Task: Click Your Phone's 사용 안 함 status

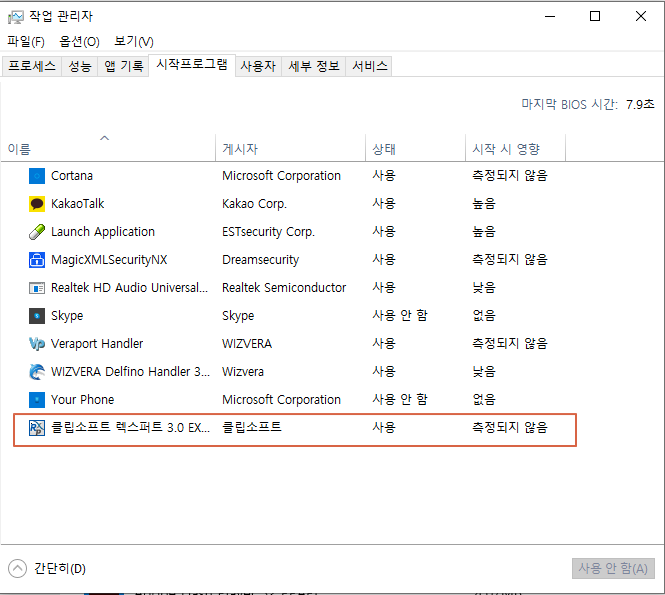Action: (x=400, y=399)
